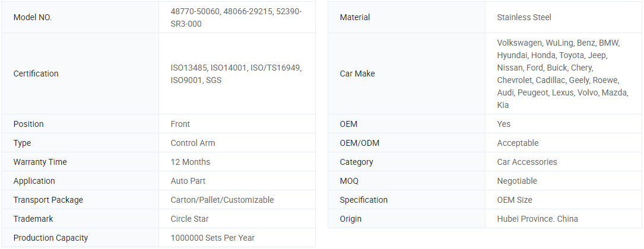
Task: Click the OEM Size specification value
Action: click(x=515, y=200)
